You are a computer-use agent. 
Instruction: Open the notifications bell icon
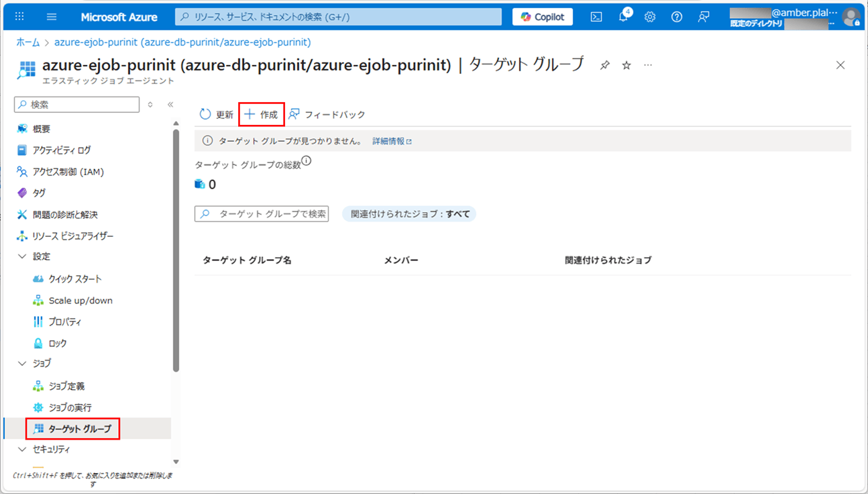623,17
